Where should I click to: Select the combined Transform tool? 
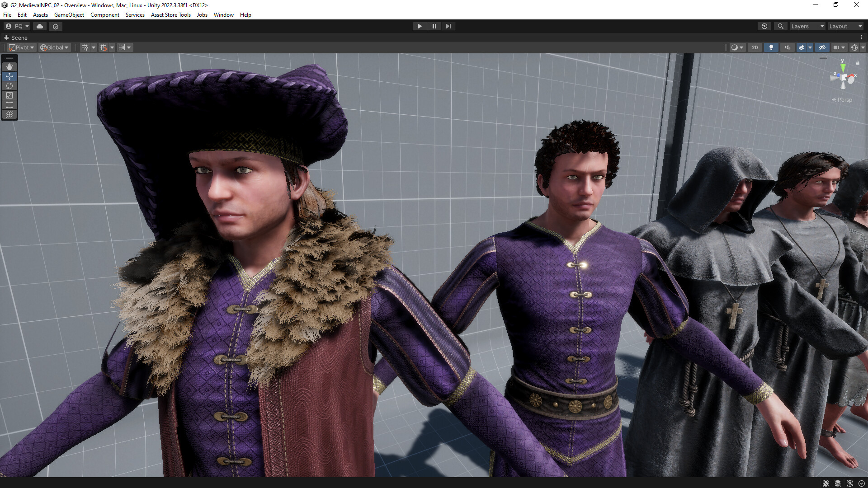9,114
